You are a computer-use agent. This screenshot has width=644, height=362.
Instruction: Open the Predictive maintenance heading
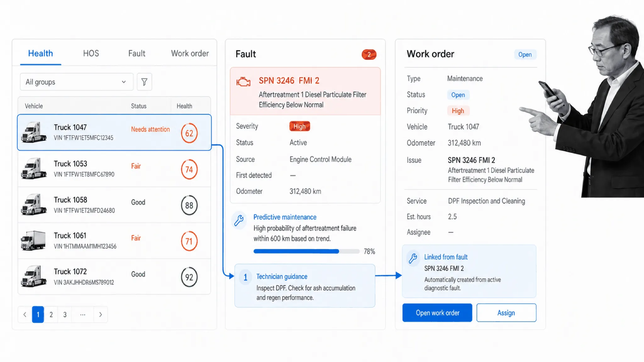pos(285,217)
